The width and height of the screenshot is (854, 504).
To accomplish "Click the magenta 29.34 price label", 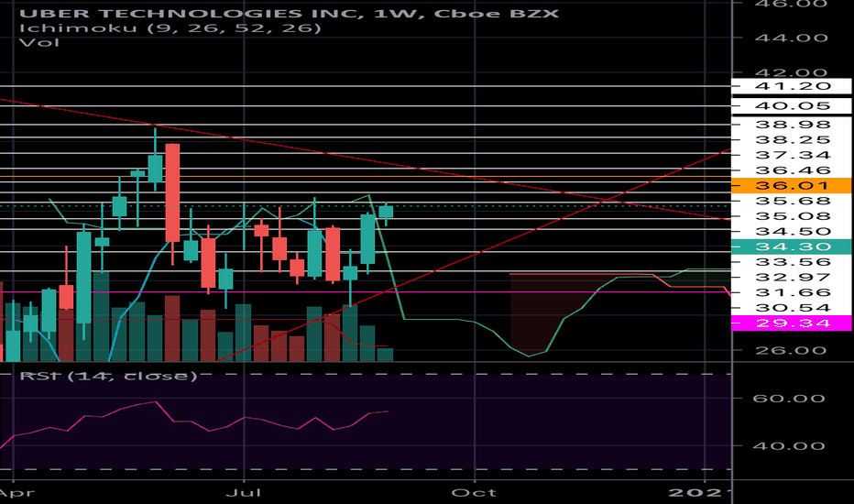I will click(x=792, y=323).
